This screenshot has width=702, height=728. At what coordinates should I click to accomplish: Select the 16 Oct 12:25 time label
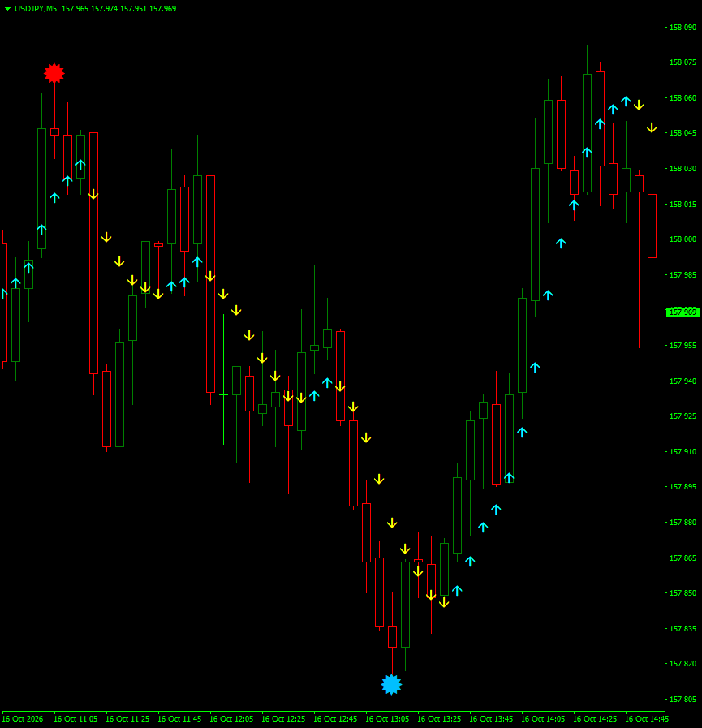[284, 719]
